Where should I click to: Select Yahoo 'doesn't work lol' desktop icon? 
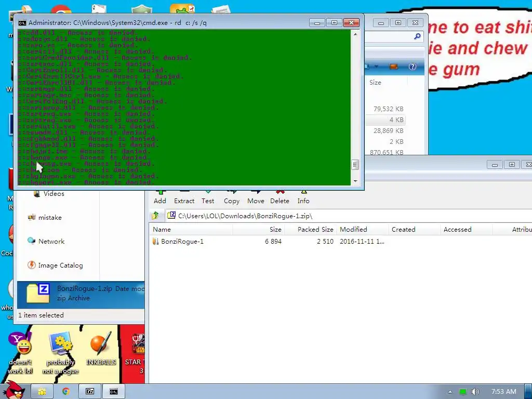pos(20,353)
